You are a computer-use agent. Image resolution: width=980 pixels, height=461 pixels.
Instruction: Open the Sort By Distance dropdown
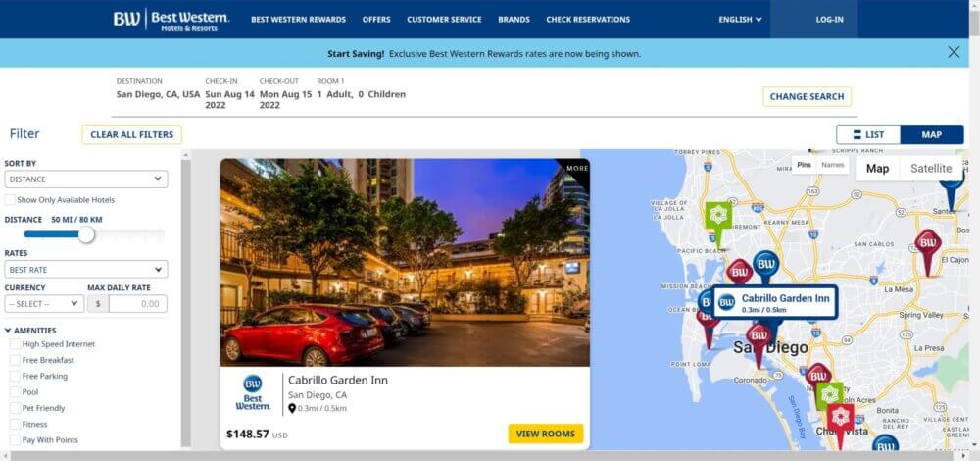86,179
